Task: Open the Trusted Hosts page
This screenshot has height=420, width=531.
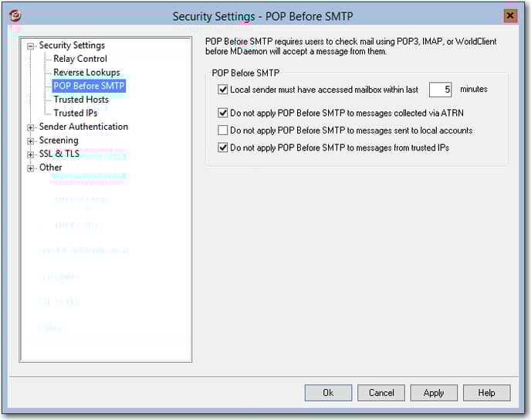Action: (81, 100)
